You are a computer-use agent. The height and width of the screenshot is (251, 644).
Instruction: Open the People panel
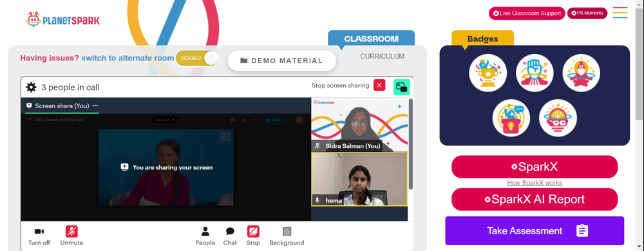point(205,236)
